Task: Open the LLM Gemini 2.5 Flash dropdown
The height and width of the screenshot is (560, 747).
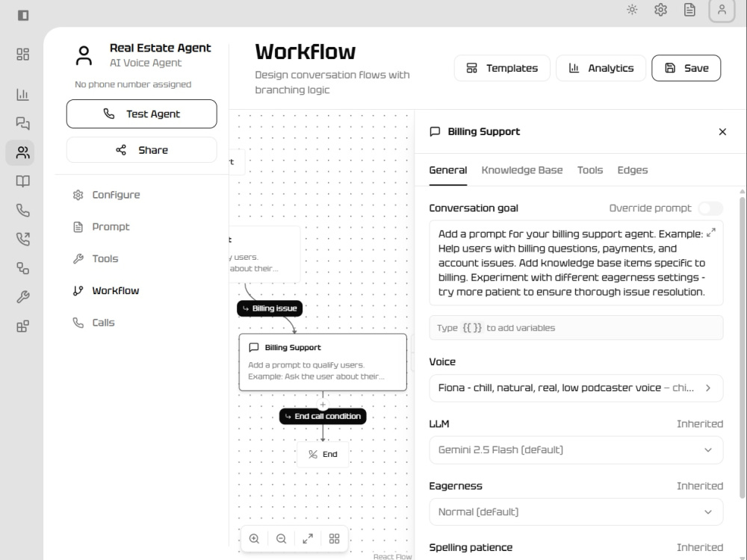Action: tap(576, 450)
